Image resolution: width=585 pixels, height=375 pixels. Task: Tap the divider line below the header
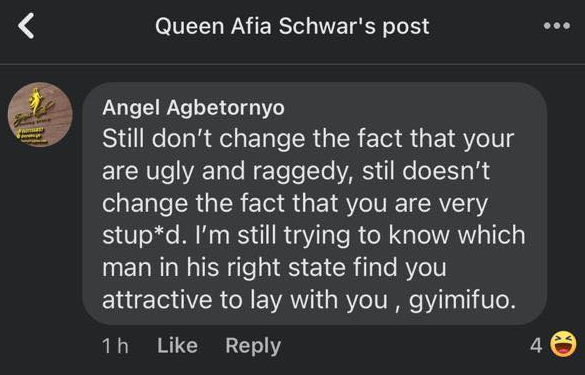tap(292, 64)
